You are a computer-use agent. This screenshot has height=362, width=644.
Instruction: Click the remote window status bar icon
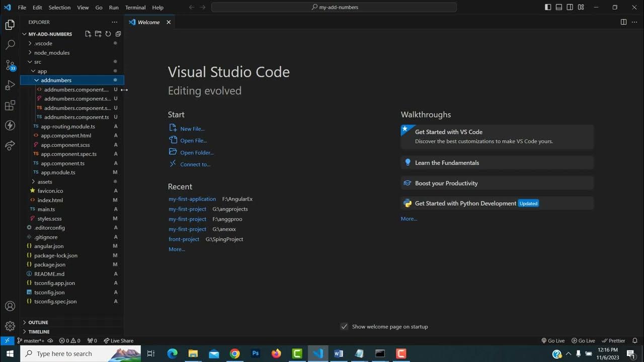coord(7,340)
